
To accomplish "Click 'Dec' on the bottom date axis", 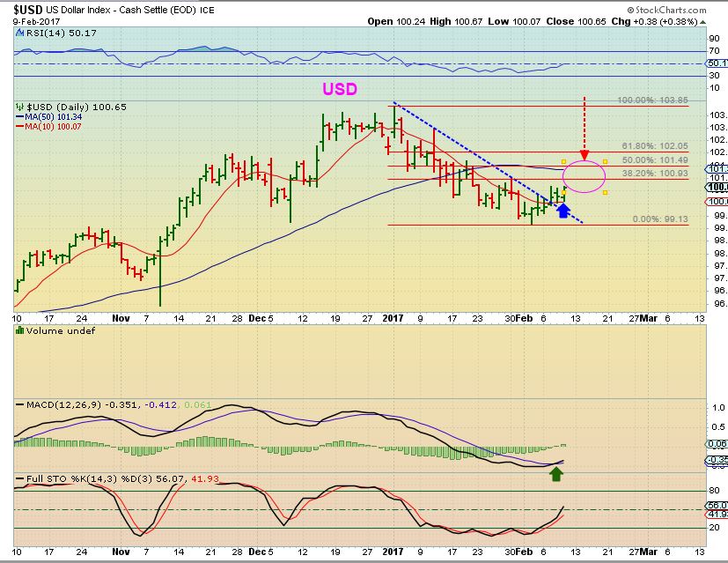I will (x=257, y=552).
